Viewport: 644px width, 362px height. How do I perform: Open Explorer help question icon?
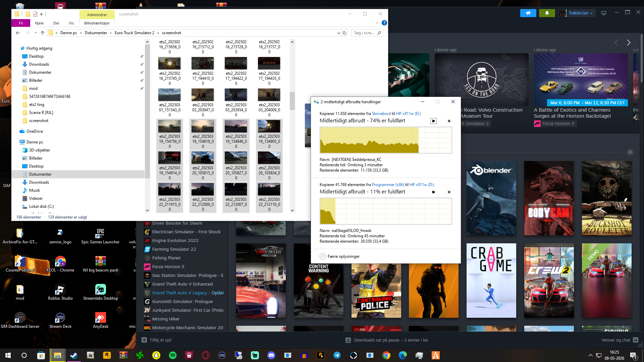click(384, 23)
